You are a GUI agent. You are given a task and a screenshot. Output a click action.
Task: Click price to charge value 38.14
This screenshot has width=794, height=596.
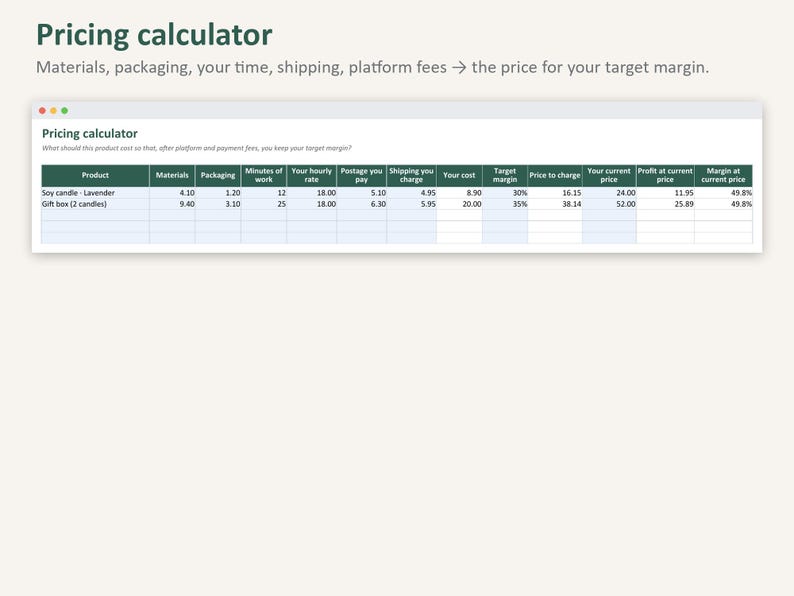coord(555,204)
